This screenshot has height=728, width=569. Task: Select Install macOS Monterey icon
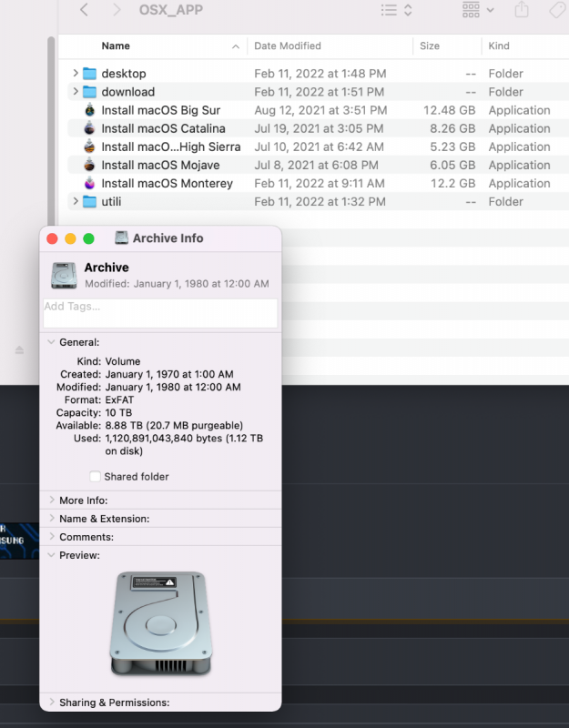pyautogui.click(x=89, y=184)
